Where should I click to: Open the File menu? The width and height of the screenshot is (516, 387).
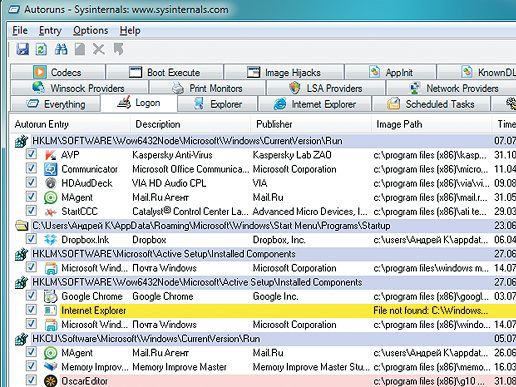click(x=20, y=31)
